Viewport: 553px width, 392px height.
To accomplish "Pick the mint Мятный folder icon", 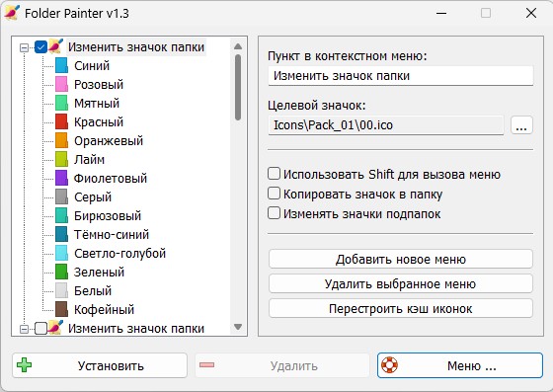I will coord(61,104).
